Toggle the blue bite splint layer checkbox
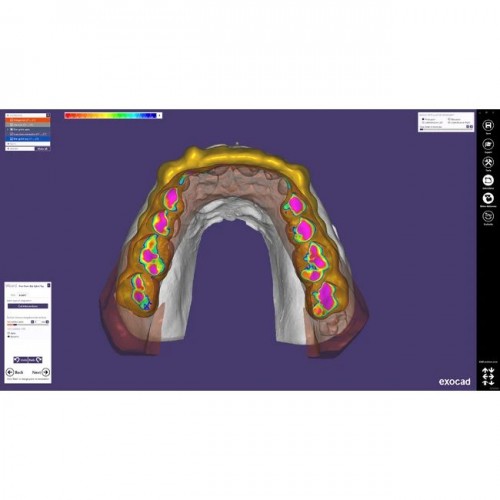This screenshot has width=500, height=500. pyautogui.click(x=11, y=139)
